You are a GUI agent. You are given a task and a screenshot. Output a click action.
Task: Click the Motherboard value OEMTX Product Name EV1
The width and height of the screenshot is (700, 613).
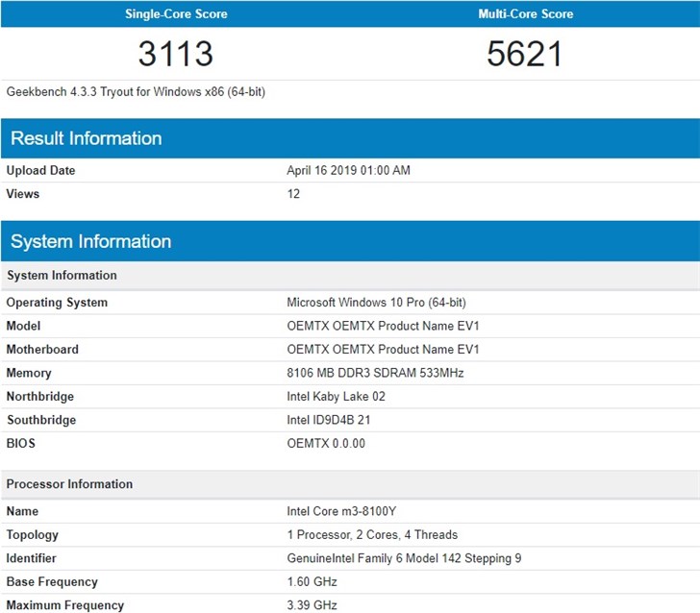[383, 350]
